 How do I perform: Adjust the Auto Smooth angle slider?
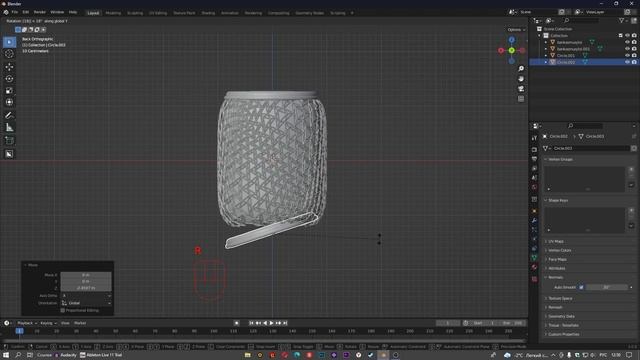pyautogui.click(x=607, y=287)
